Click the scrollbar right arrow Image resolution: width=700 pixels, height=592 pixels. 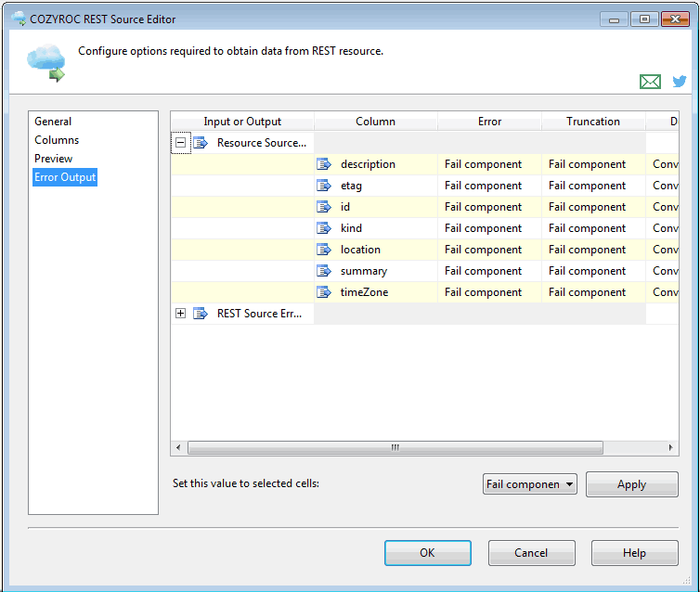[670, 447]
